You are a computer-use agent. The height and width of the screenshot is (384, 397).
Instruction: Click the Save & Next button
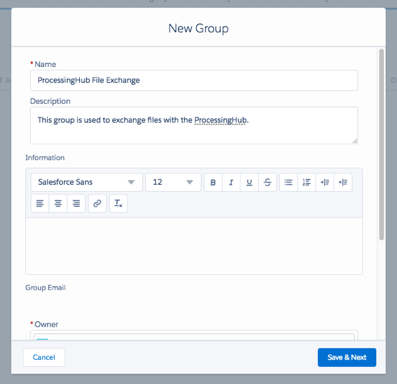[347, 357]
